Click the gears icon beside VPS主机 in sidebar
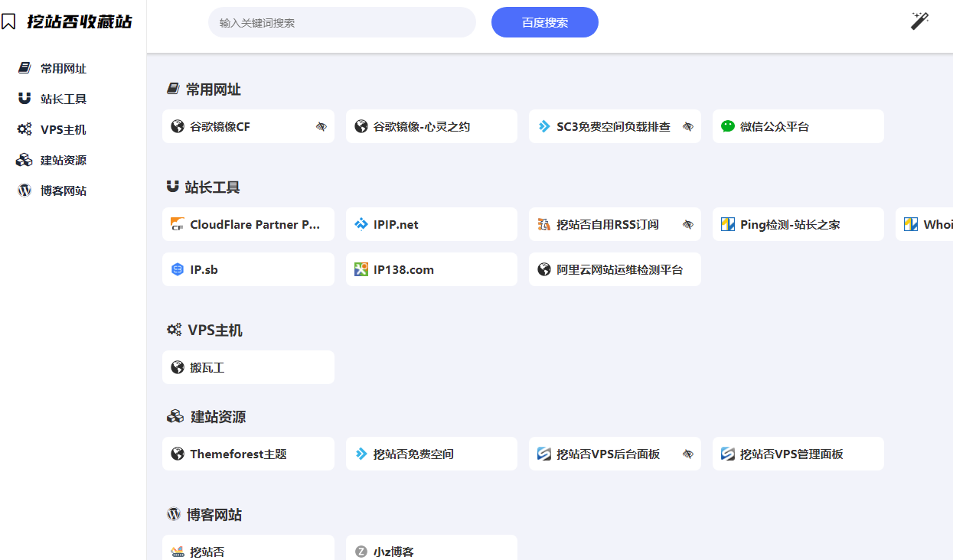The height and width of the screenshot is (560, 953). point(24,129)
